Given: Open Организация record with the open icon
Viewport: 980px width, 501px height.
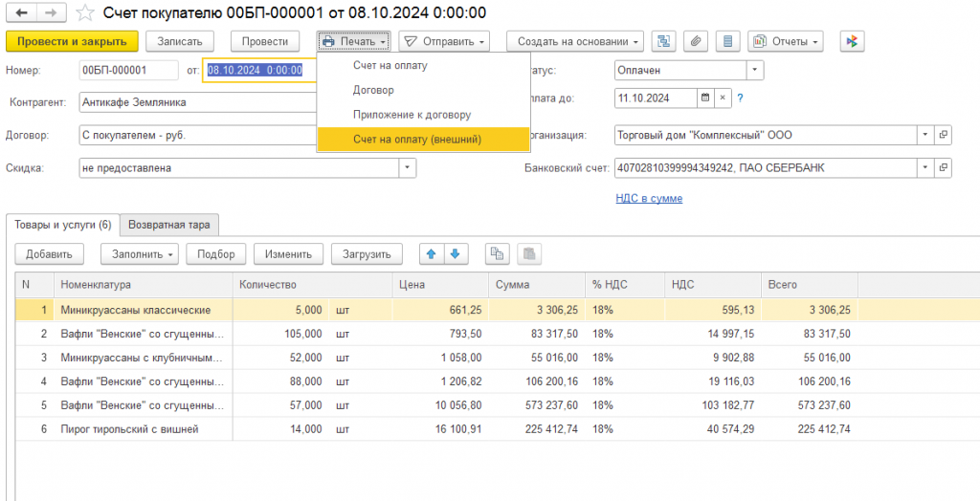Looking at the screenshot, I should pos(943,134).
